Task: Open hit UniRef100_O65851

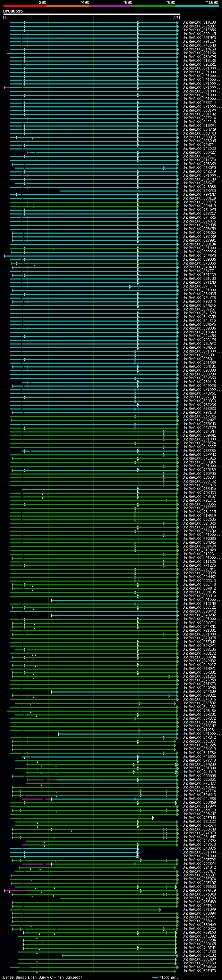Action: pos(199,779)
